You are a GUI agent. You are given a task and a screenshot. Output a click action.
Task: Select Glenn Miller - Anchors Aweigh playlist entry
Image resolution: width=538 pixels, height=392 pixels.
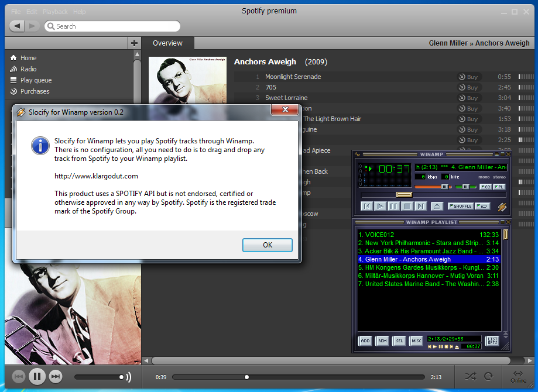(428, 259)
